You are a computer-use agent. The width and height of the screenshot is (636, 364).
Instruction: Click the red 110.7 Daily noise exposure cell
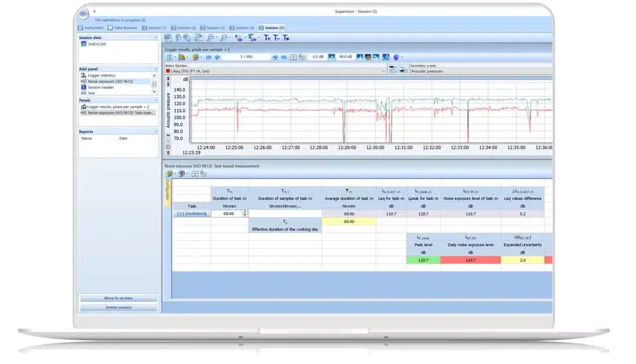[470, 260]
